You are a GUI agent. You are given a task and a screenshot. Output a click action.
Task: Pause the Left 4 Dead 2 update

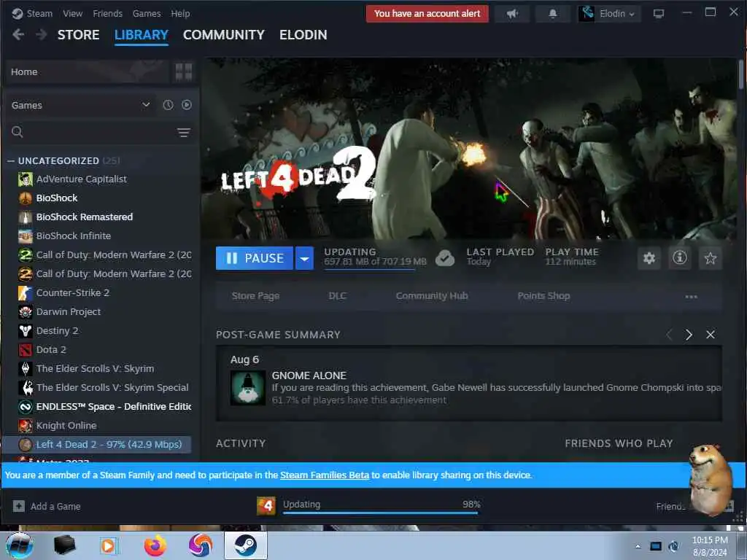tap(254, 258)
